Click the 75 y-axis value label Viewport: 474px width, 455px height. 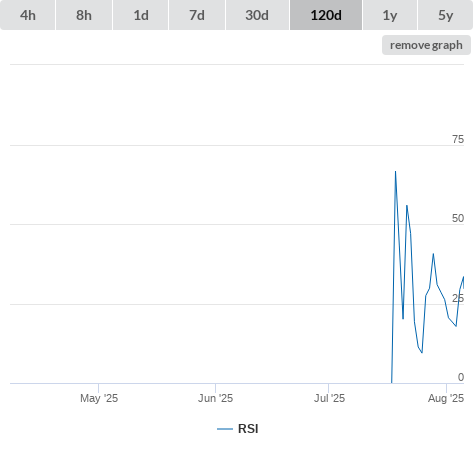[458, 139]
